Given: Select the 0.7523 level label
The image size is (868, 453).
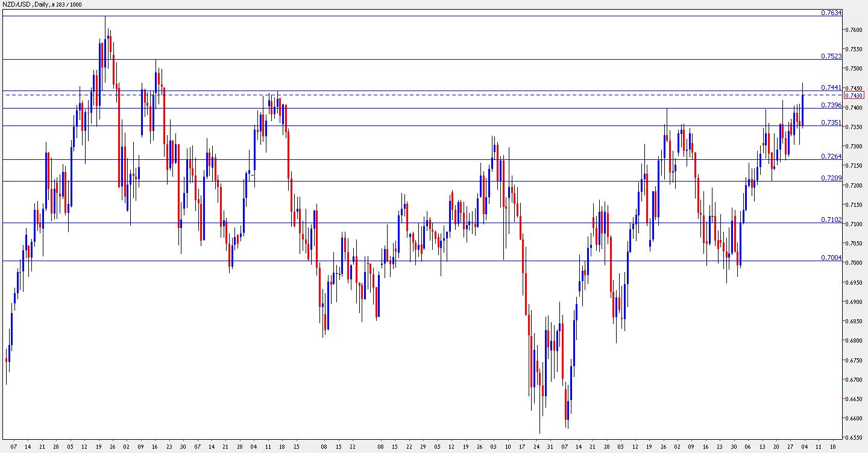Looking at the screenshot, I should 831,56.
